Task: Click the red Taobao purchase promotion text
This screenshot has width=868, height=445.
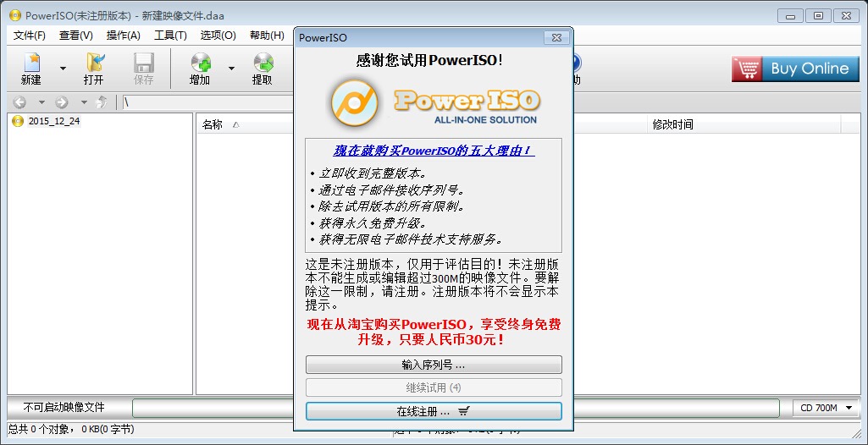Action: (x=434, y=332)
